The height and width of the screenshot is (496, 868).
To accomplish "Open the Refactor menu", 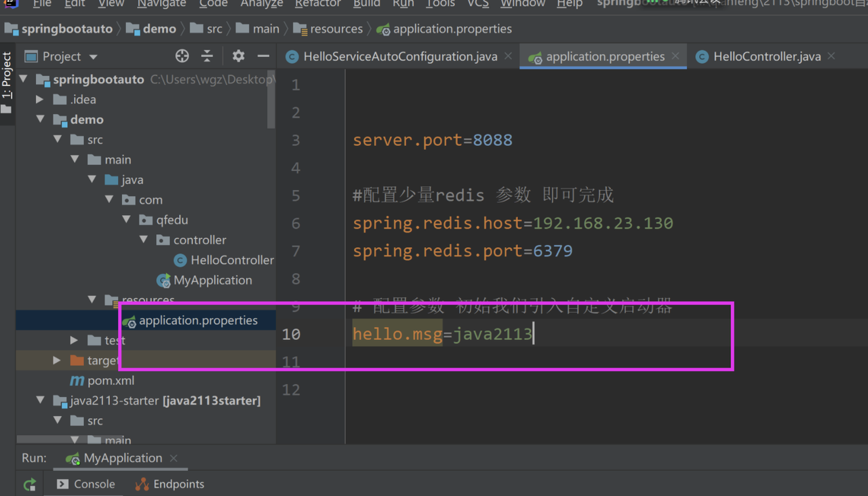I will [318, 3].
